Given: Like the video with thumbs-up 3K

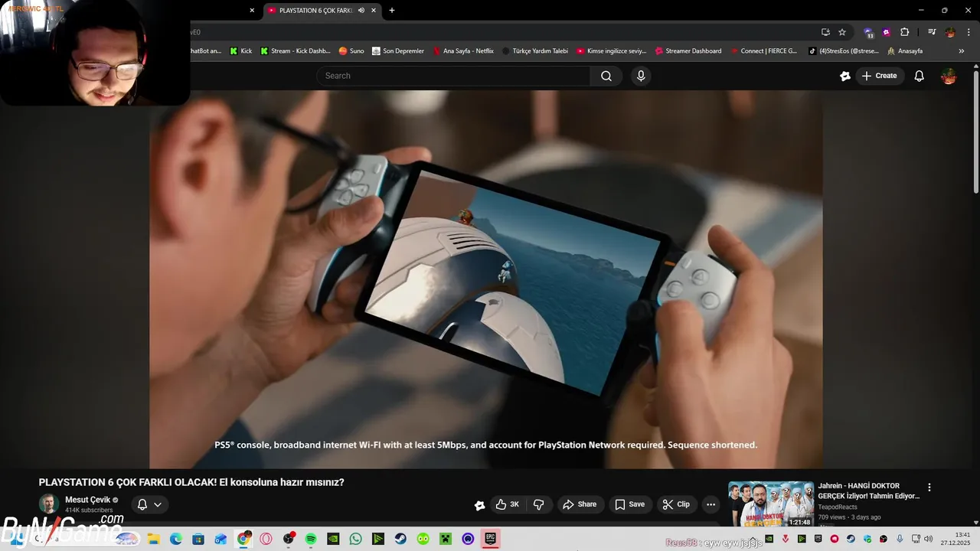Looking at the screenshot, I should click(507, 504).
